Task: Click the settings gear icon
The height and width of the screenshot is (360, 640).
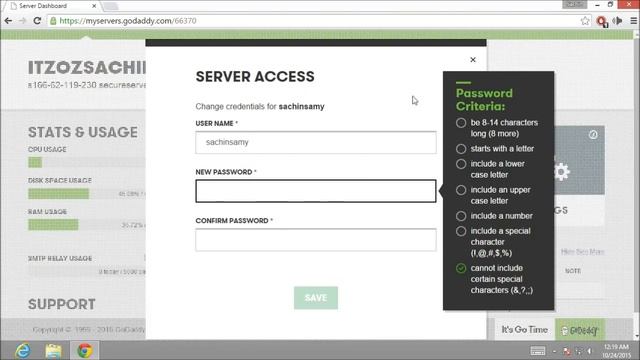Action: click(x=562, y=172)
